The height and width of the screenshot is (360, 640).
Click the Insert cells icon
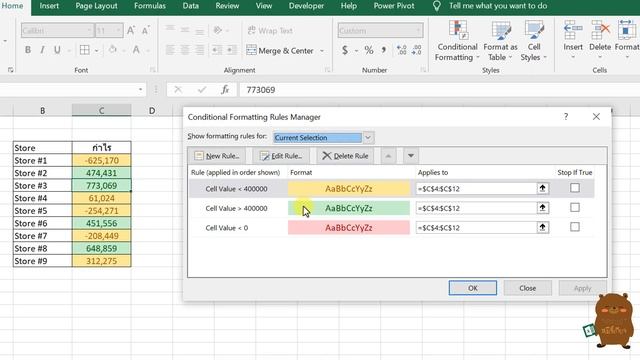(573, 30)
